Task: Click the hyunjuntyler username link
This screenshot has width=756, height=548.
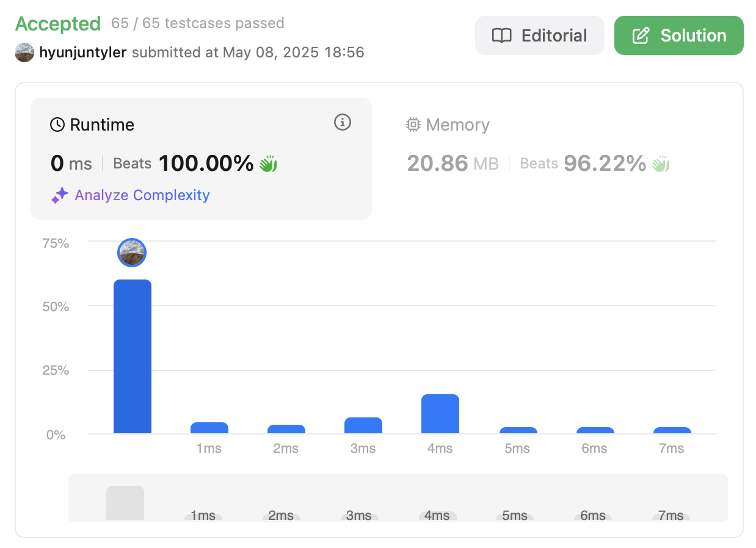Action: [x=82, y=52]
